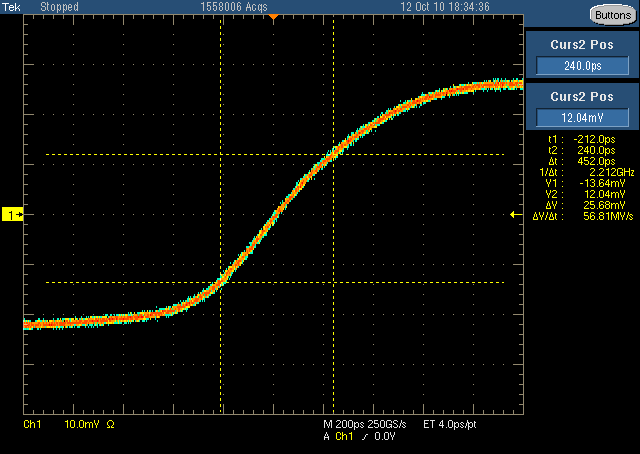Click the M 200ps timebase readout
The width and height of the screenshot is (640, 454).
point(344,425)
